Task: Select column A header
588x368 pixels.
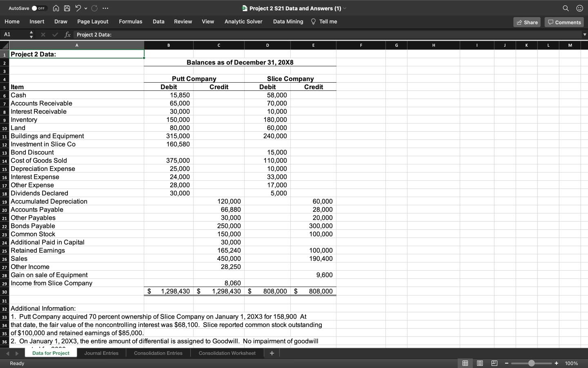Action: 77,45
